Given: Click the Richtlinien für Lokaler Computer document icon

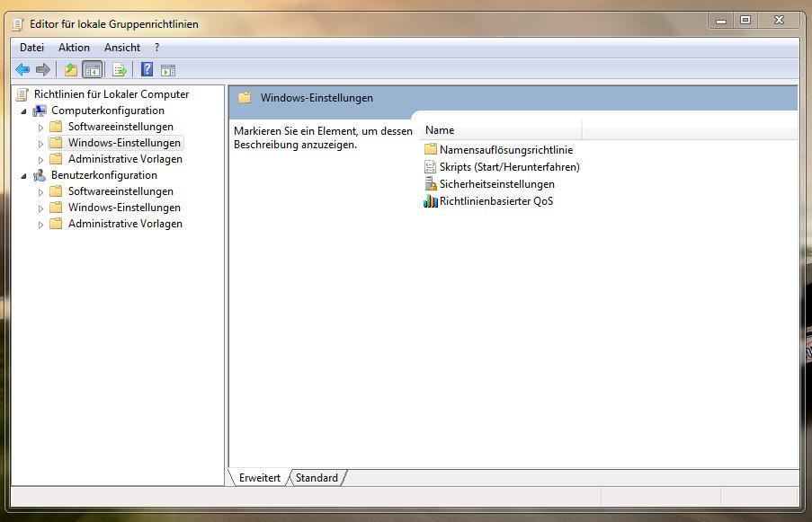Looking at the screenshot, I should [x=22, y=94].
